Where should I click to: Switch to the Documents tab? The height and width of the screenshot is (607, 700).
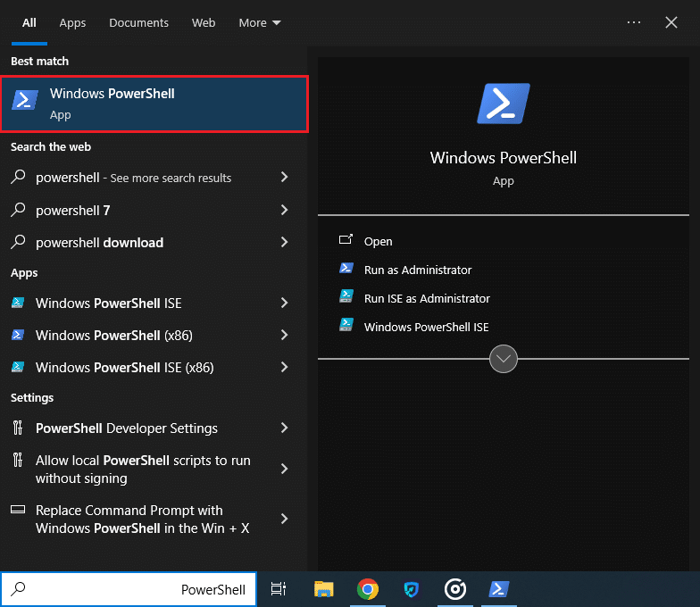[x=138, y=22]
